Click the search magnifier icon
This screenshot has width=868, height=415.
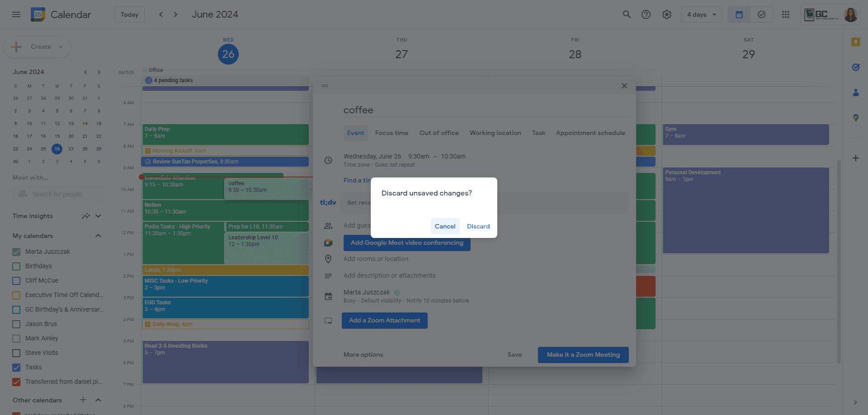pyautogui.click(x=627, y=14)
